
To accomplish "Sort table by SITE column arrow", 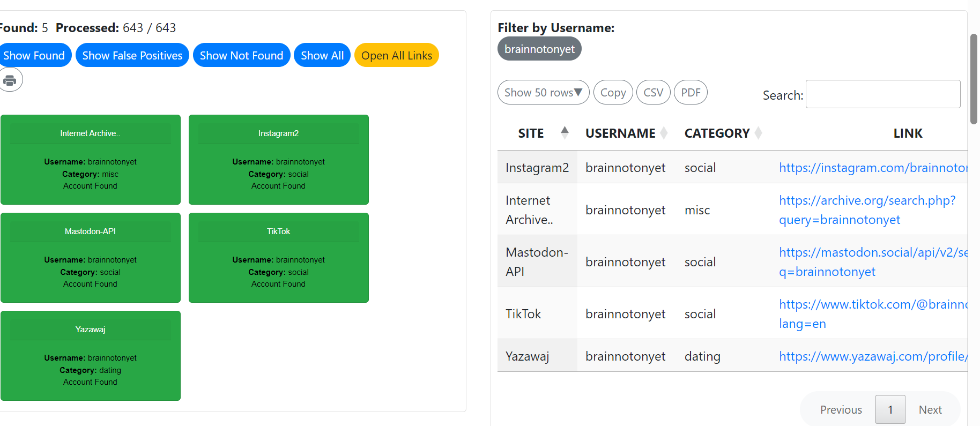I will point(565,132).
